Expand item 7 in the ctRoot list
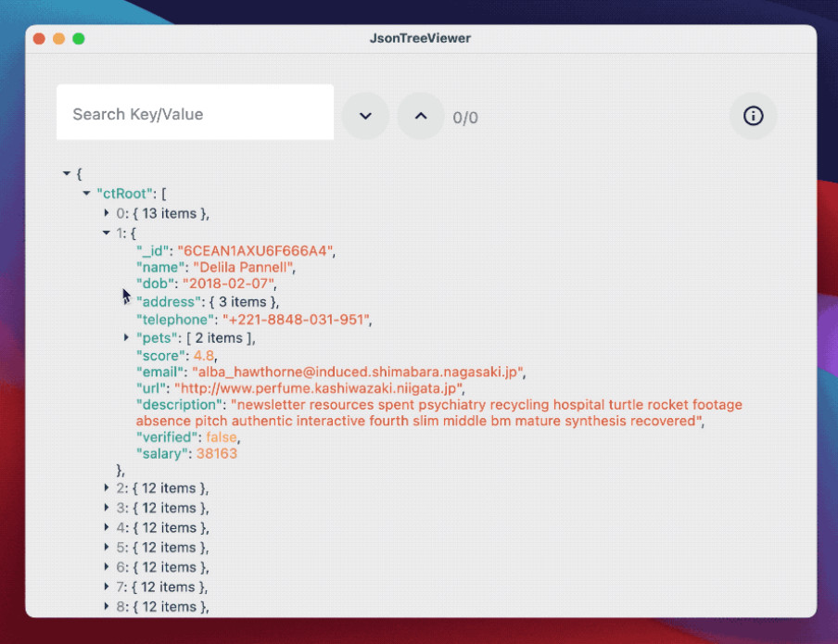Screen dimensions: 838x644 (107, 587)
